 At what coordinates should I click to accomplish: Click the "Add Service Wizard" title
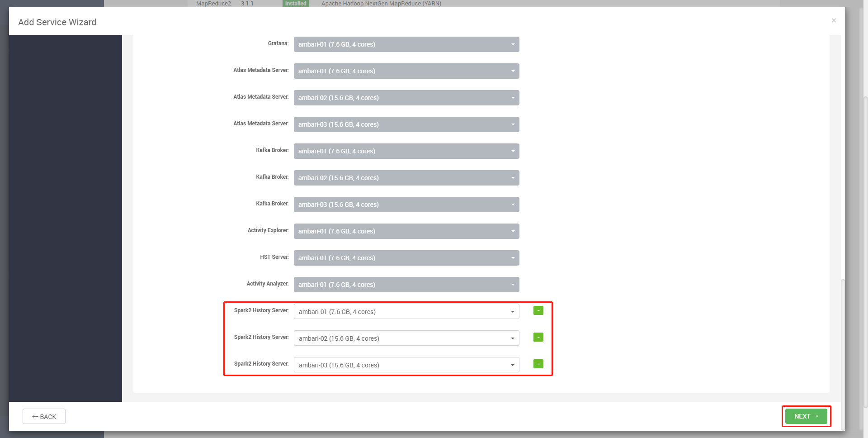click(x=57, y=22)
